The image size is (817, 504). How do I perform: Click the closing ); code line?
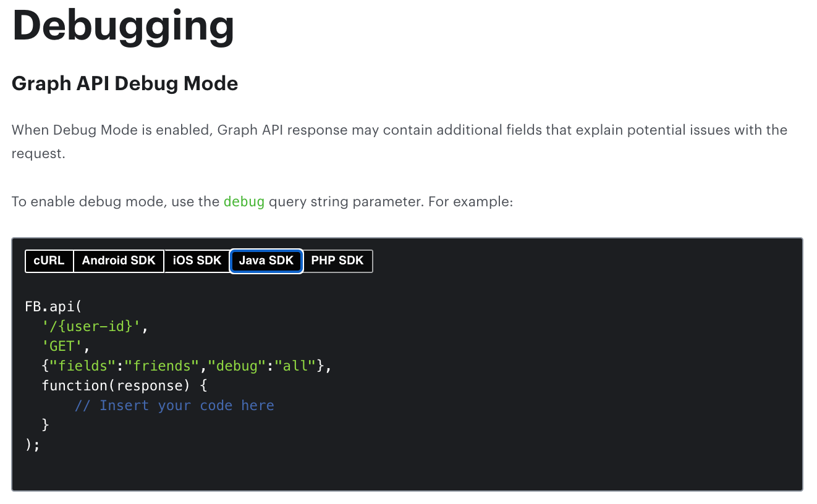tap(33, 445)
